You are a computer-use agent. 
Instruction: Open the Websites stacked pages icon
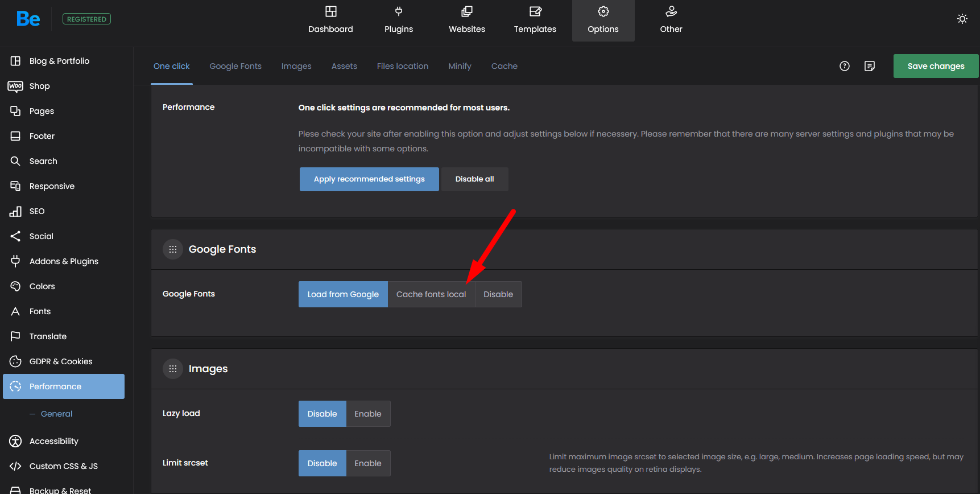click(x=467, y=11)
